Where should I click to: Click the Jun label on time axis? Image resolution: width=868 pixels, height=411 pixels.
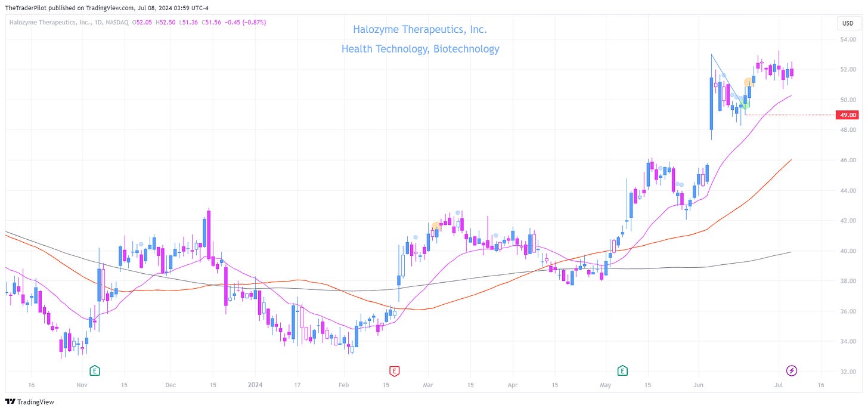coord(699,385)
